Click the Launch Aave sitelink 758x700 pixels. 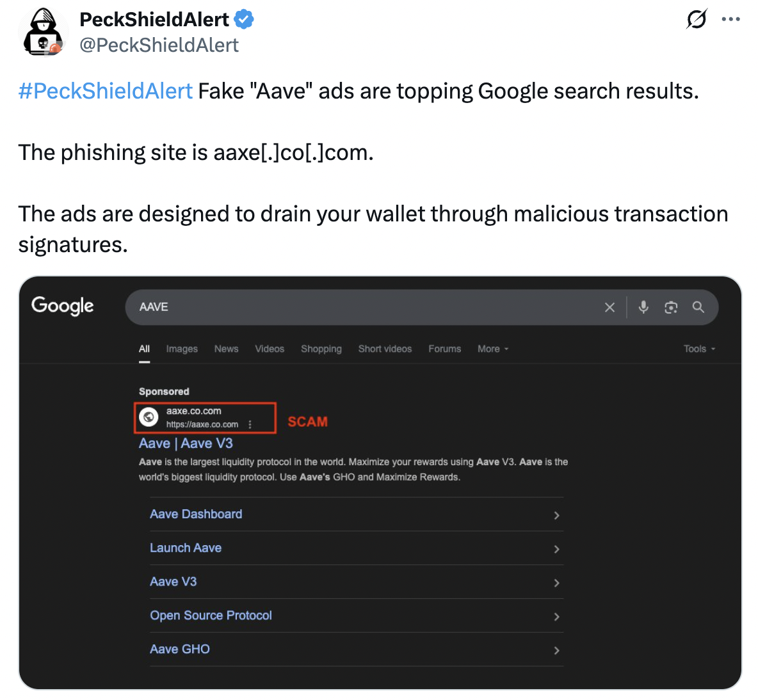click(186, 548)
